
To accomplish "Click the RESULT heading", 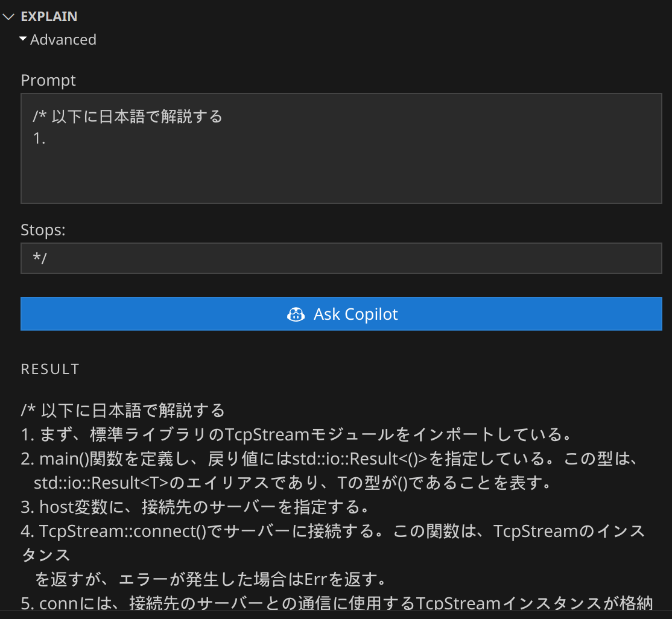I will point(50,369).
